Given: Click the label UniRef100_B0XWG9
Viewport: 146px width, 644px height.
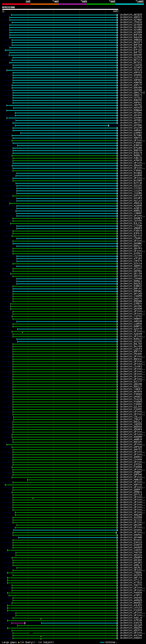Looking at the screenshot, I should point(131,173).
